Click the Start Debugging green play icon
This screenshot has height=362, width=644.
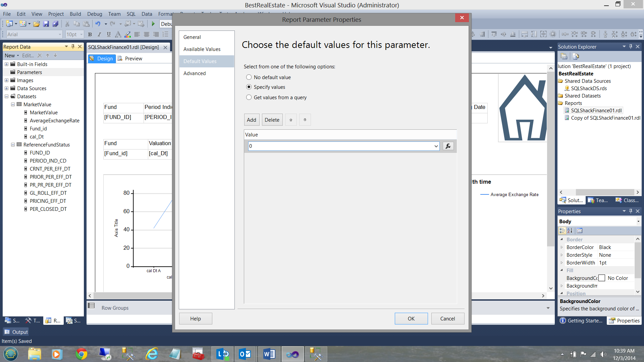click(x=153, y=24)
